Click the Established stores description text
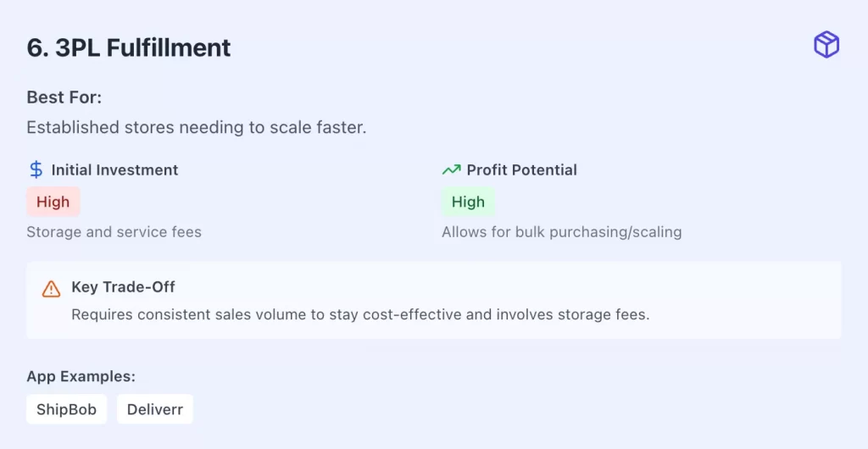The image size is (868, 449). [x=196, y=128]
